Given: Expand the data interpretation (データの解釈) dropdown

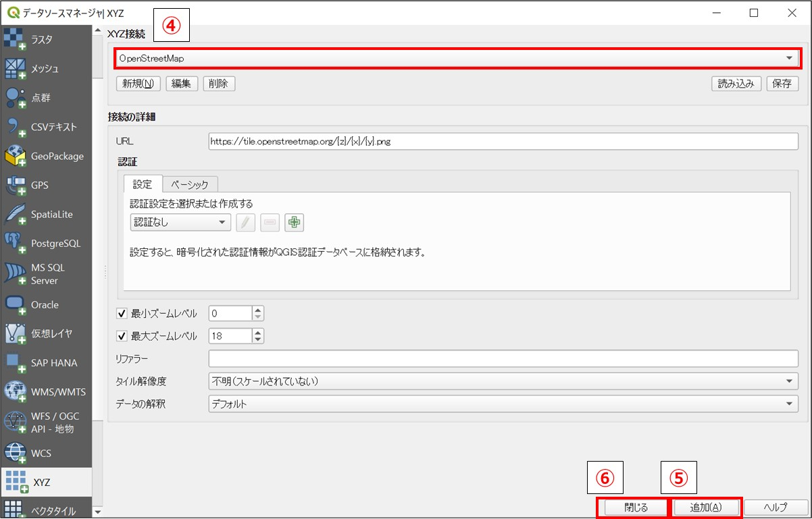Looking at the screenshot, I should (x=503, y=404).
